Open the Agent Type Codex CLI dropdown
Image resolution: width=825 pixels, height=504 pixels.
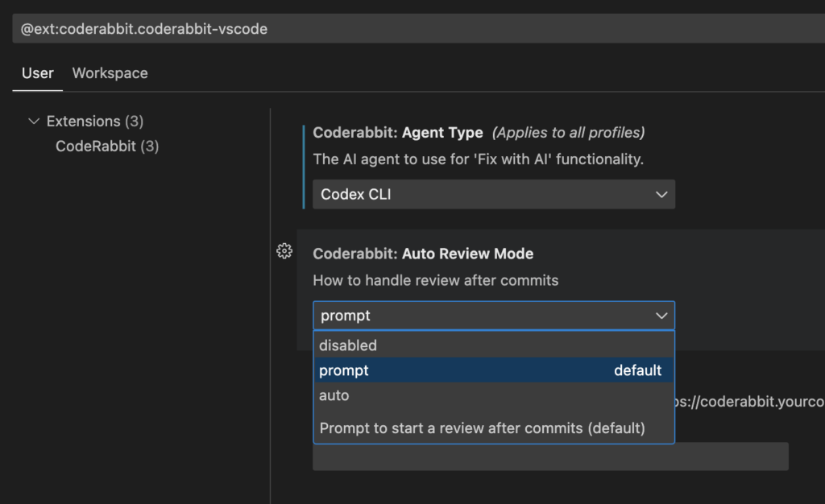coord(493,195)
